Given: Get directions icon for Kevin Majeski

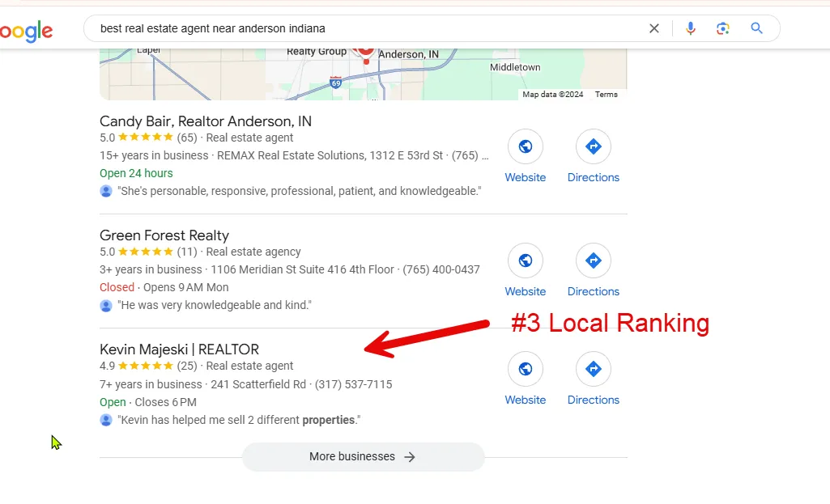Looking at the screenshot, I should (x=594, y=369).
